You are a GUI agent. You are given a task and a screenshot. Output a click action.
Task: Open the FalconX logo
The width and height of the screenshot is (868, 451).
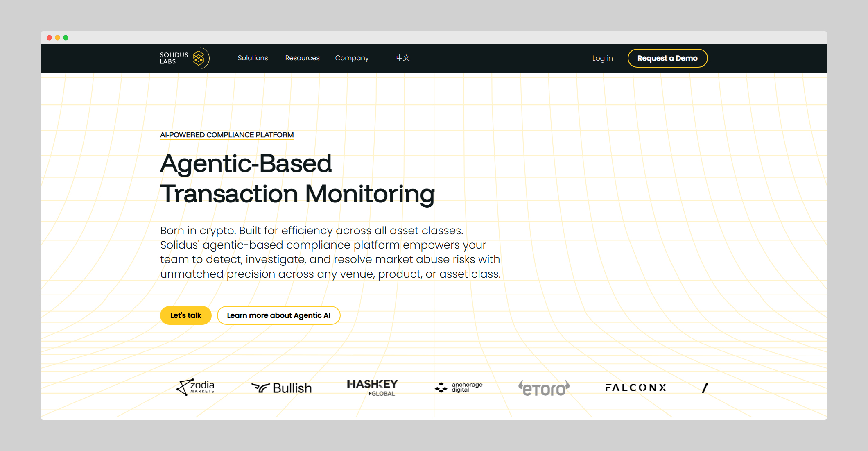[636, 388]
